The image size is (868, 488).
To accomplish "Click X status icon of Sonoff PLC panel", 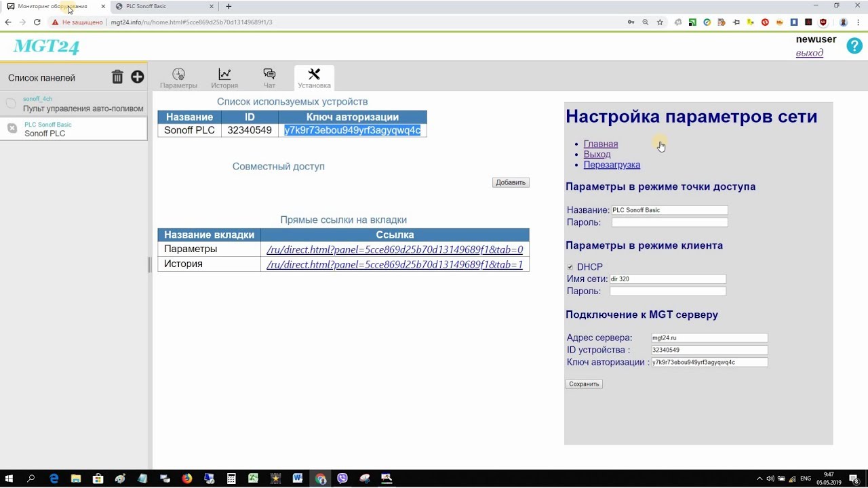I will pos(12,128).
